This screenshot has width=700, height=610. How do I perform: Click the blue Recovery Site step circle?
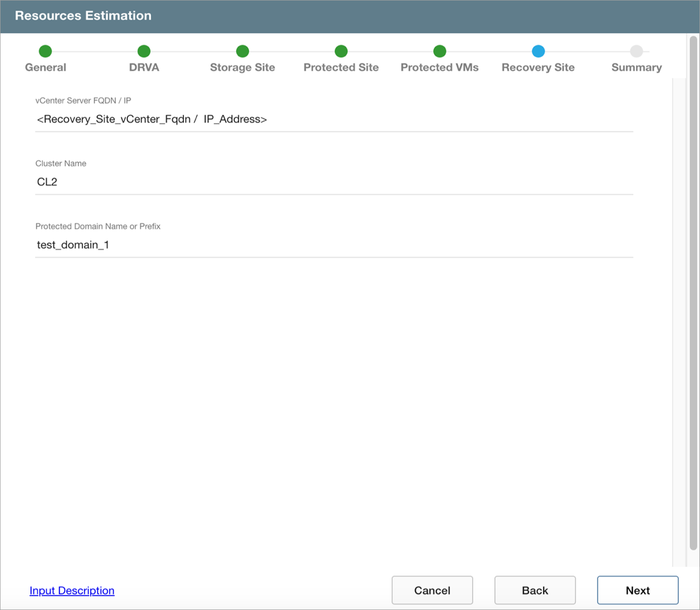538,51
